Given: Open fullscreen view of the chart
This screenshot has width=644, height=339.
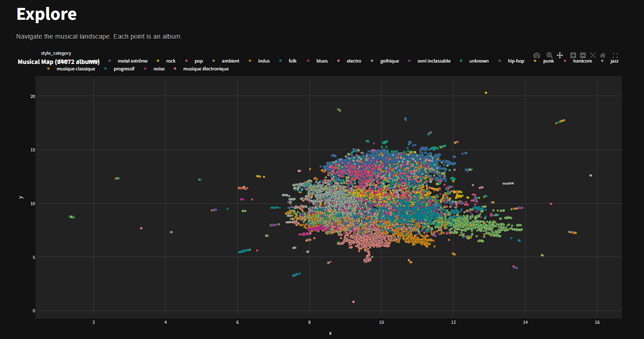Looking at the screenshot, I should (x=615, y=55).
